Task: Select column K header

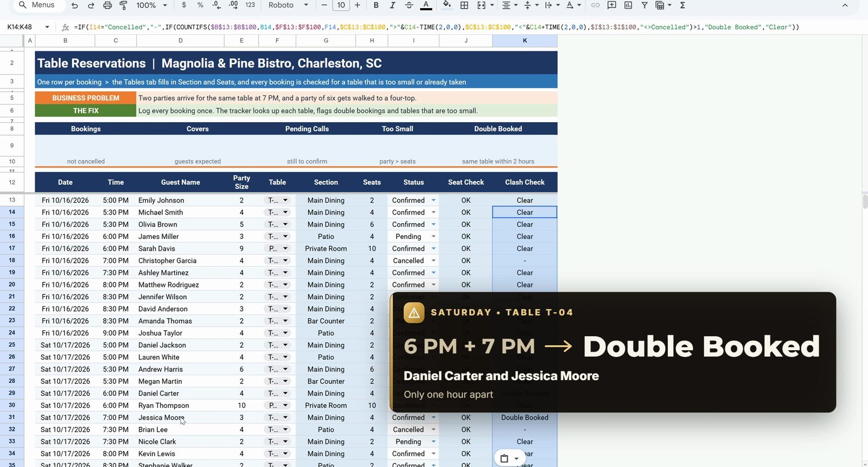Action: point(525,41)
